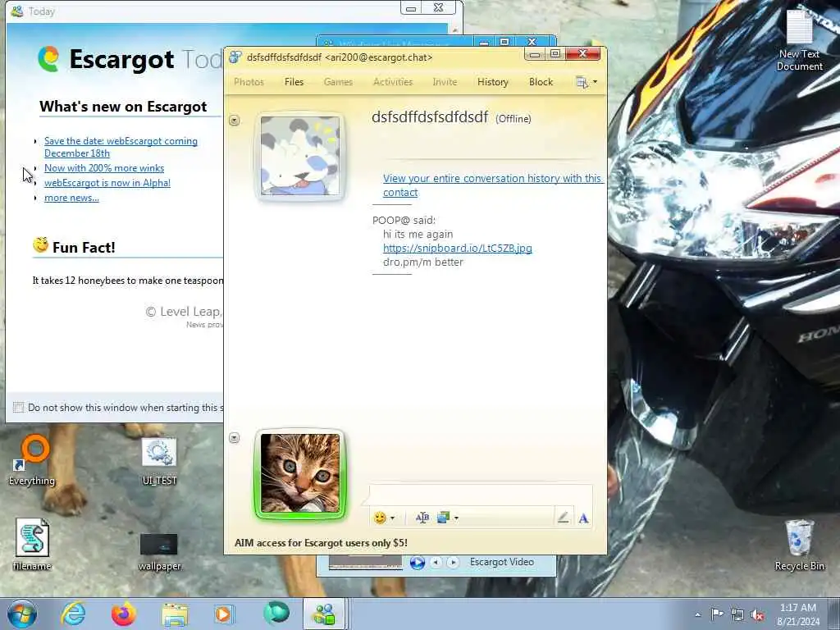Click the green globe taskbar icon
The width and height of the screenshot is (840, 630).
(x=276, y=614)
